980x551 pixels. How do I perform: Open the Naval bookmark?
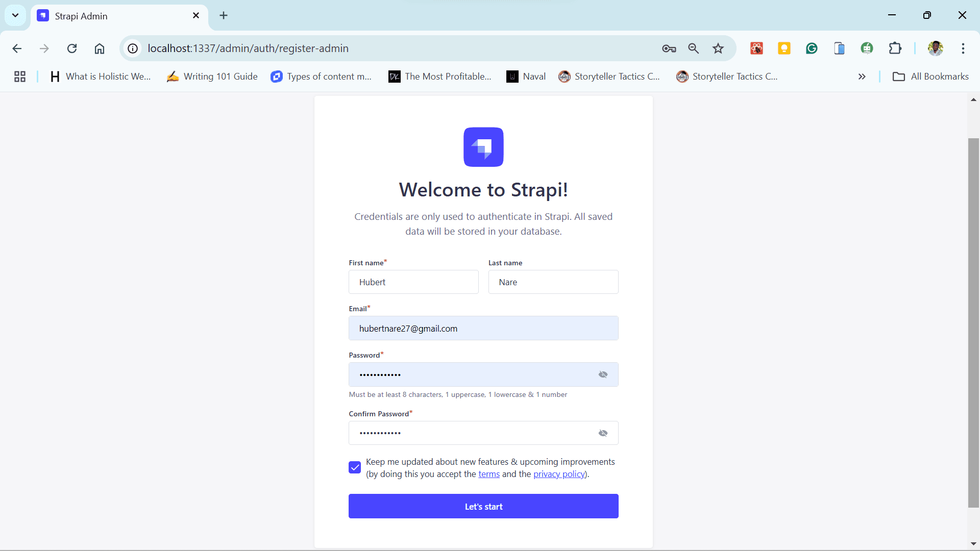click(526, 77)
